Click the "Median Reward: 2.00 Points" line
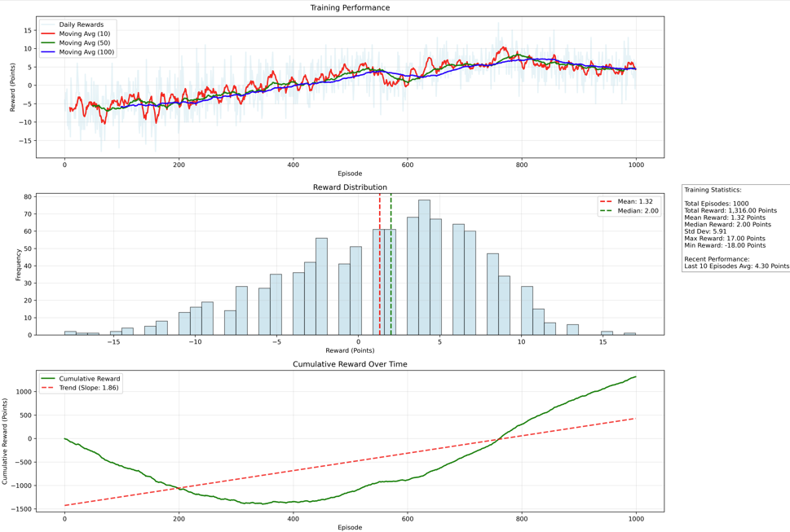This screenshot has height=532, width=790. [x=727, y=225]
